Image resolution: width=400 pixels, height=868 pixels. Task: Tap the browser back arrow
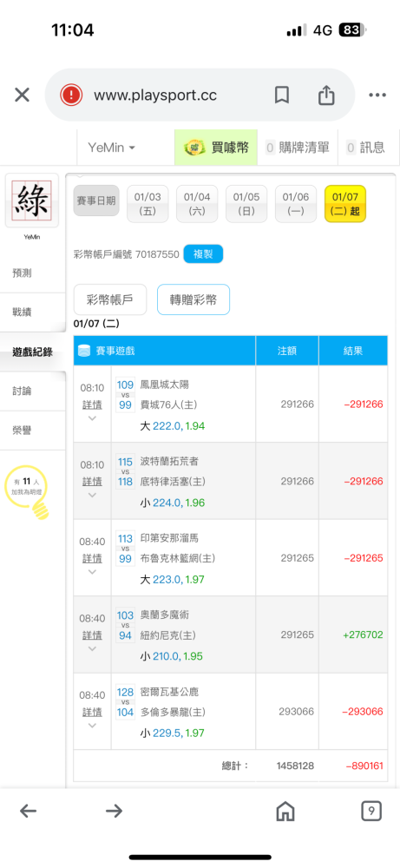(x=29, y=812)
